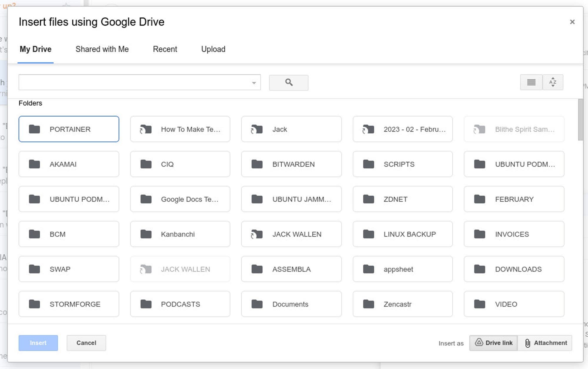
Task: Click the SWAP folder icon
Action: 34,269
